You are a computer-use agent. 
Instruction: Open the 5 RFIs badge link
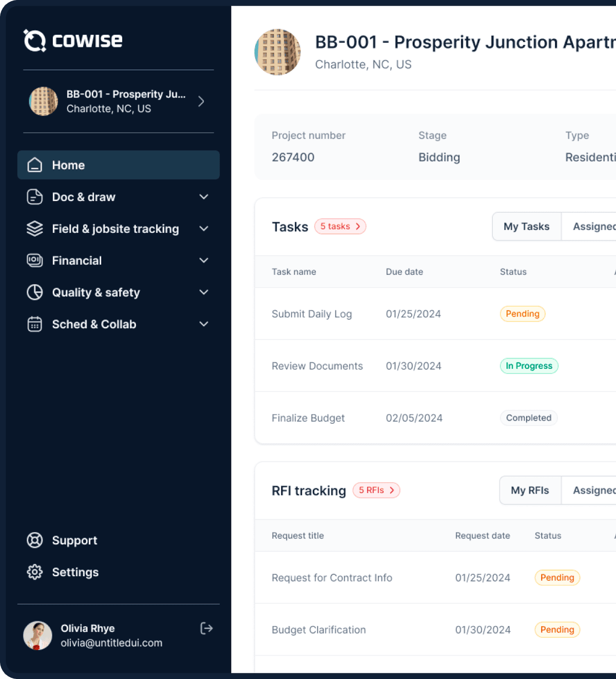[376, 491]
